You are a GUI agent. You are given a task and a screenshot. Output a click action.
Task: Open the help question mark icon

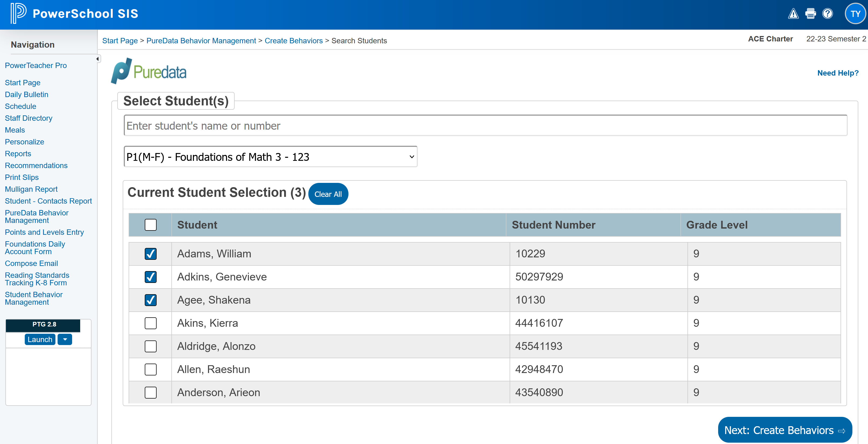point(827,14)
